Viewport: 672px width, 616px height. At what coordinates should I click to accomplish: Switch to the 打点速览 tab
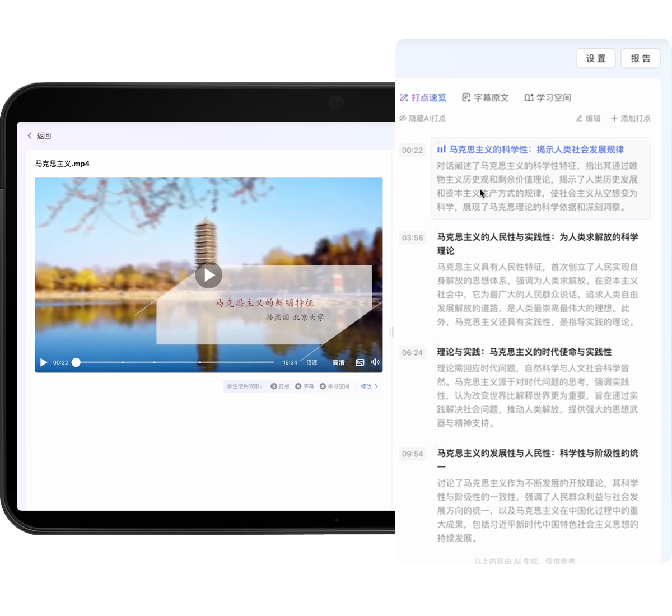pos(423,97)
